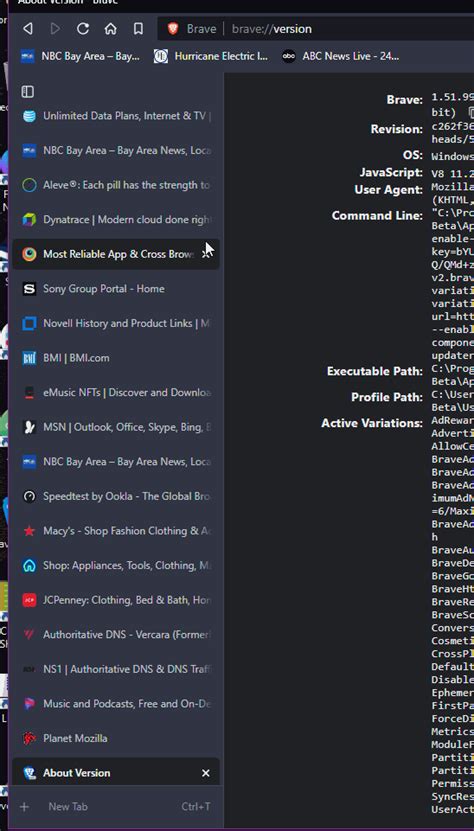Image resolution: width=474 pixels, height=831 pixels.
Task: Click the browser back arrow button
Action: pos(28,29)
